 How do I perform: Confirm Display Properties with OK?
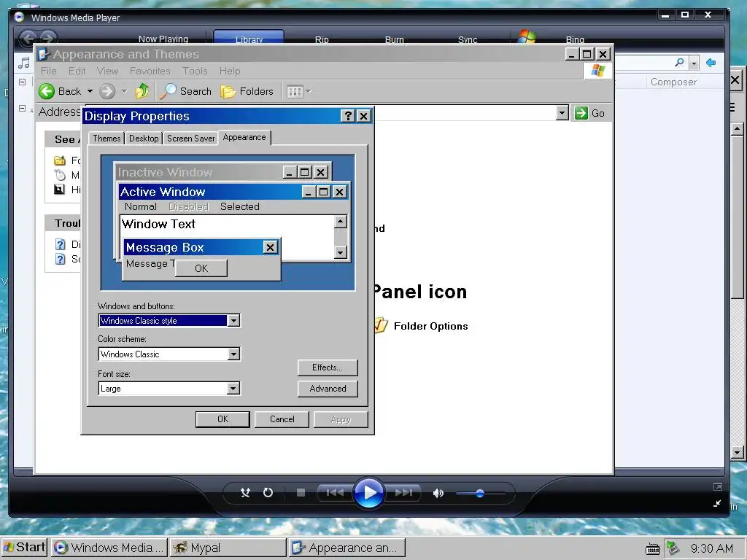coord(222,419)
